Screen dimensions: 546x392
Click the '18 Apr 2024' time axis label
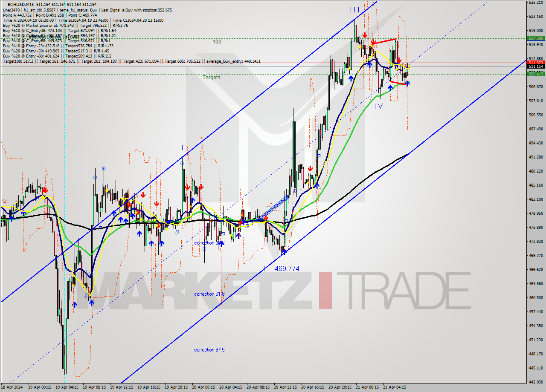click(12, 388)
